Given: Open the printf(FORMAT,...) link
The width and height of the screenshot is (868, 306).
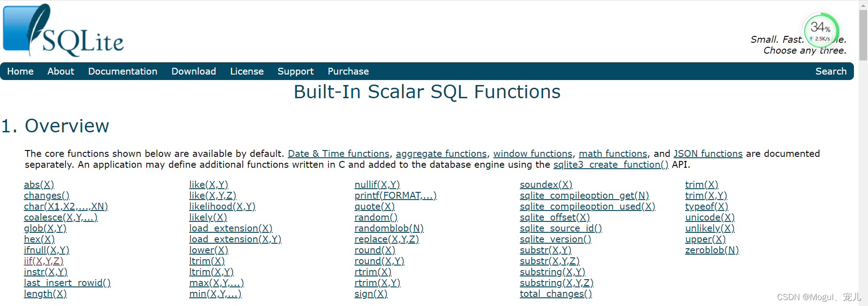Looking at the screenshot, I should coord(395,196).
